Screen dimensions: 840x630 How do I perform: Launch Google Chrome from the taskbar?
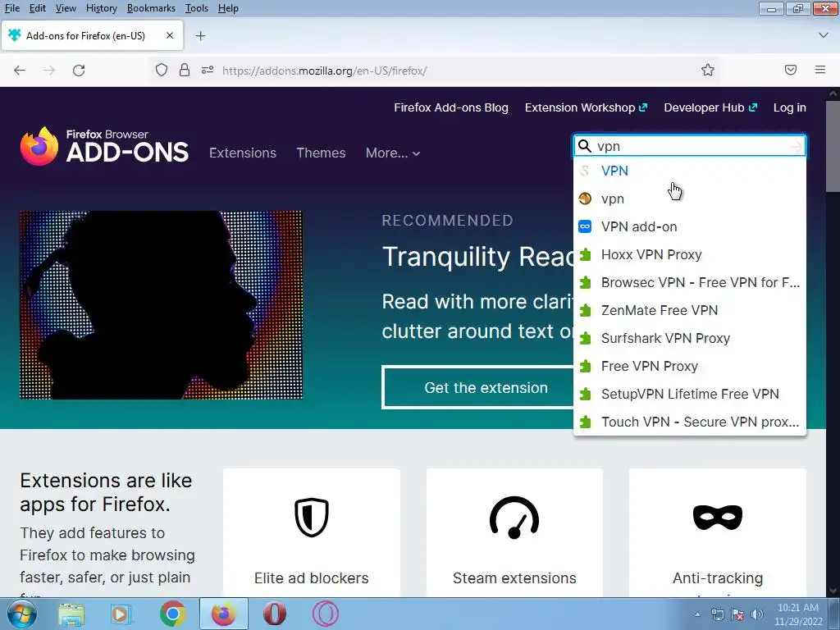tap(172, 614)
